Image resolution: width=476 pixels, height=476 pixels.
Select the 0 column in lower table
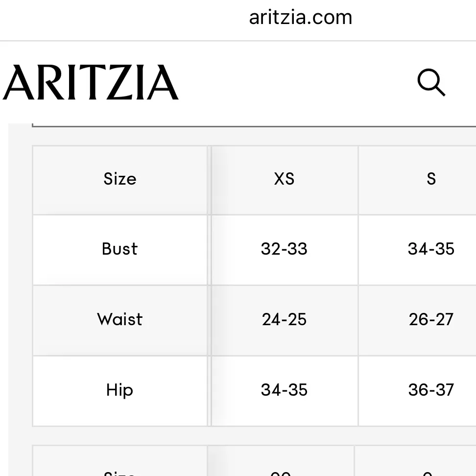coord(427,470)
